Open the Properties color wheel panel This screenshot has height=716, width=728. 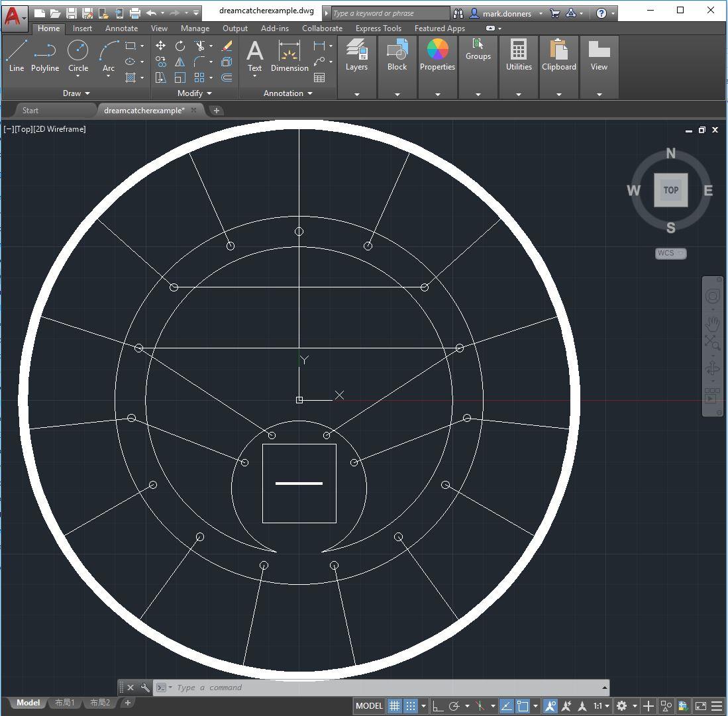tap(437, 55)
